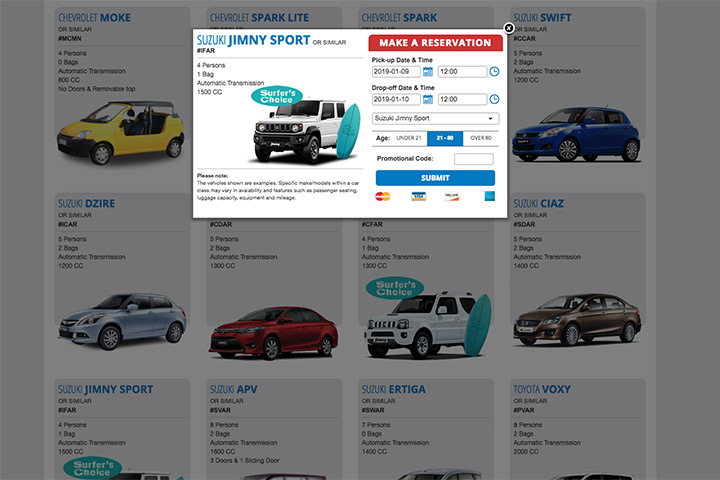Screen dimensions: 720x480
Task: Open the drop-off date calendar icon
Action: coord(428,99)
